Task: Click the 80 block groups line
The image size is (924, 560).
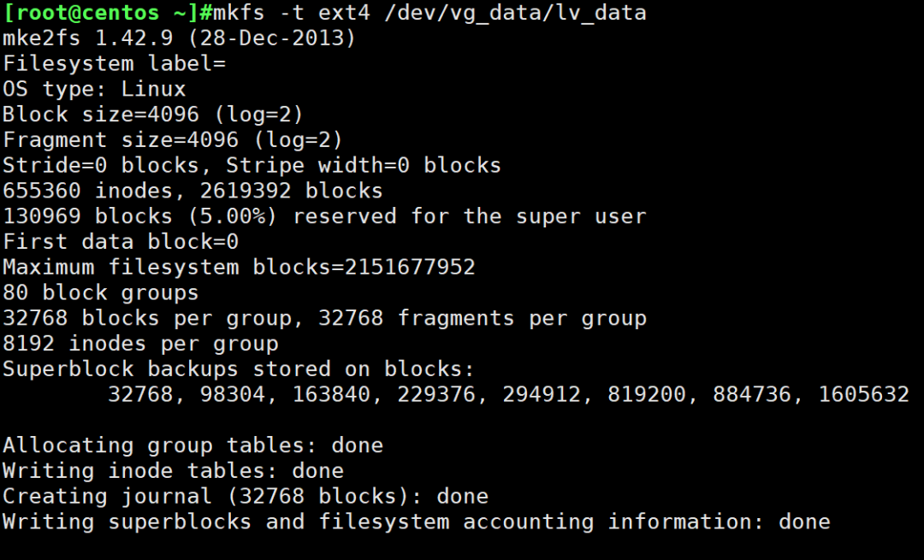Action: click(101, 292)
